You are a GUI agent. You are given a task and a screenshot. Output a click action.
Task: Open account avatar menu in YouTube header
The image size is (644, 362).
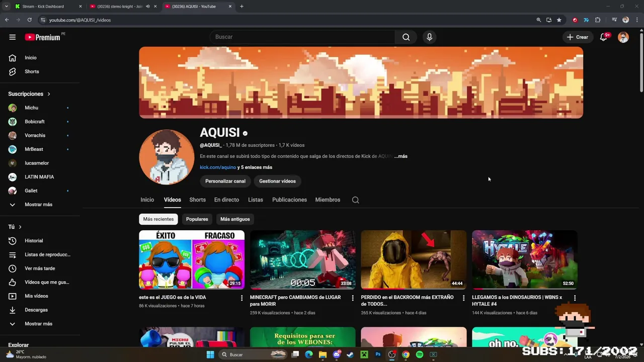pos(623,37)
